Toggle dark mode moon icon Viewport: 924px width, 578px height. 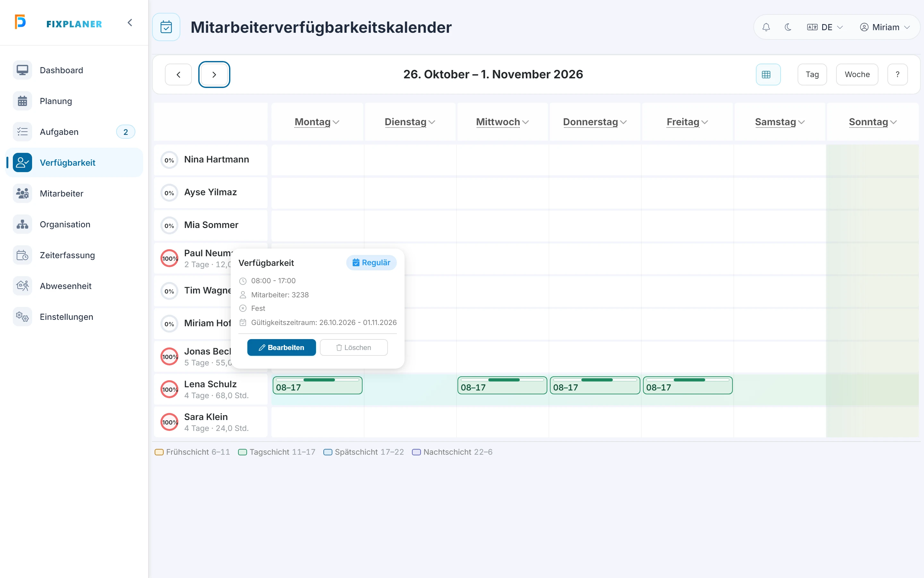[788, 27]
